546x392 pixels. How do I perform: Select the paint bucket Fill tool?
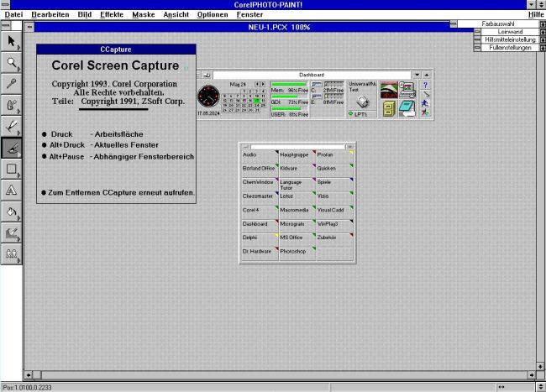click(11, 212)
